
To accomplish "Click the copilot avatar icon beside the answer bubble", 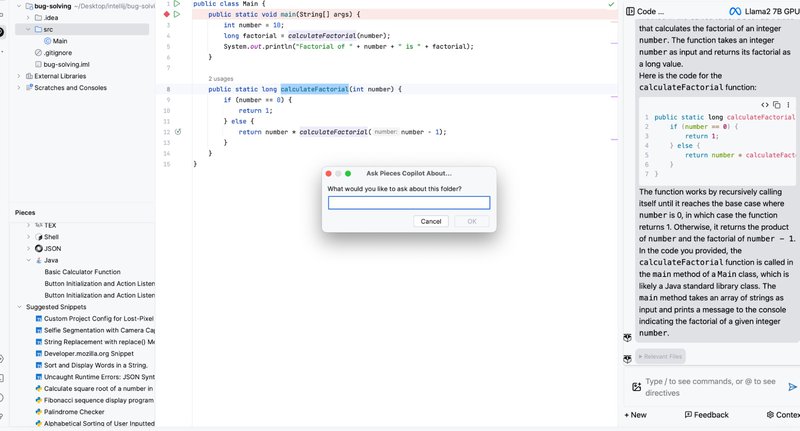I will pyautogui.click(x=627, y=337).
